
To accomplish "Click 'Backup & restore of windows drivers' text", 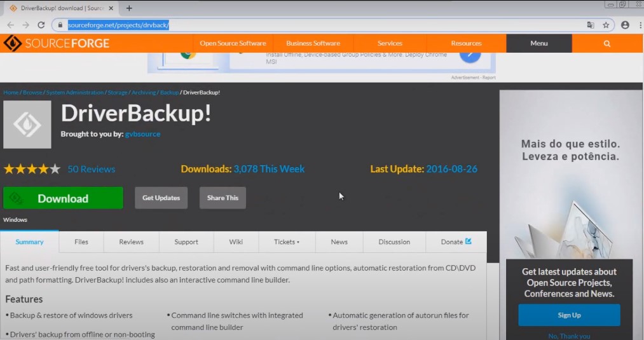I will (71, 315).
